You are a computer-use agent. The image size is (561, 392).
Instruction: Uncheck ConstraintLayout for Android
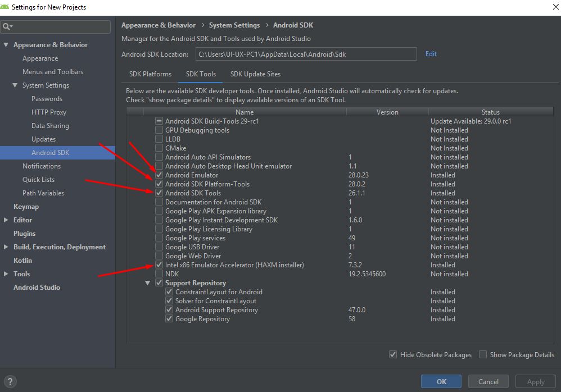[x=169, y=291]
